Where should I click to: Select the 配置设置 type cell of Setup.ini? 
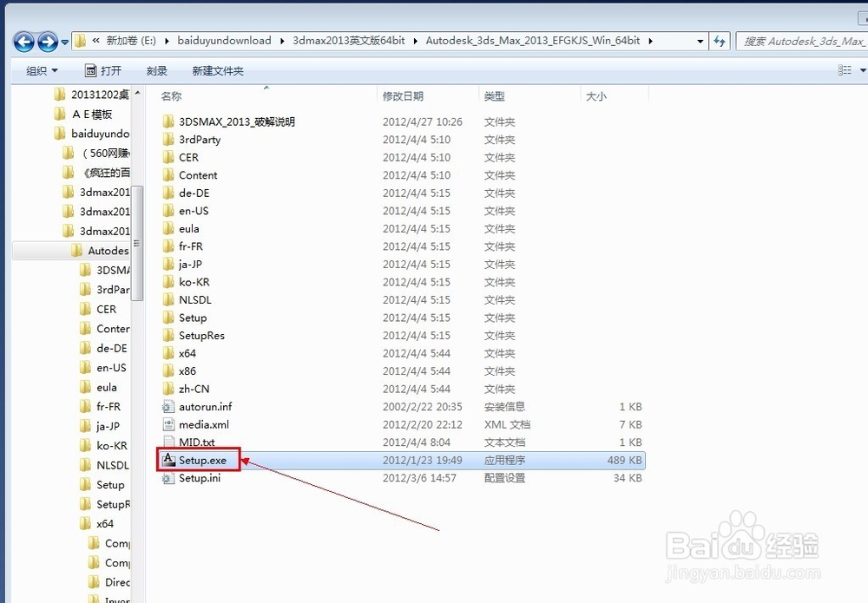click(504, 478)
